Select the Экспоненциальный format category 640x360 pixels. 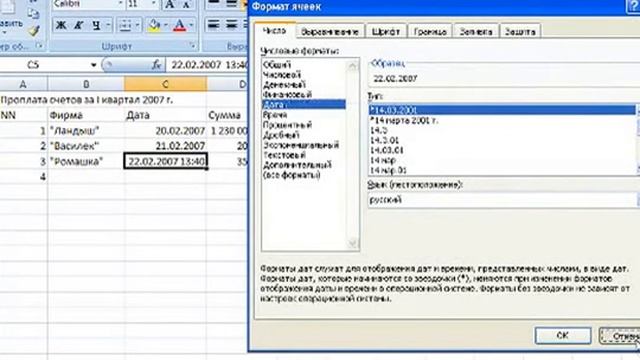click(x=301, y=145)
